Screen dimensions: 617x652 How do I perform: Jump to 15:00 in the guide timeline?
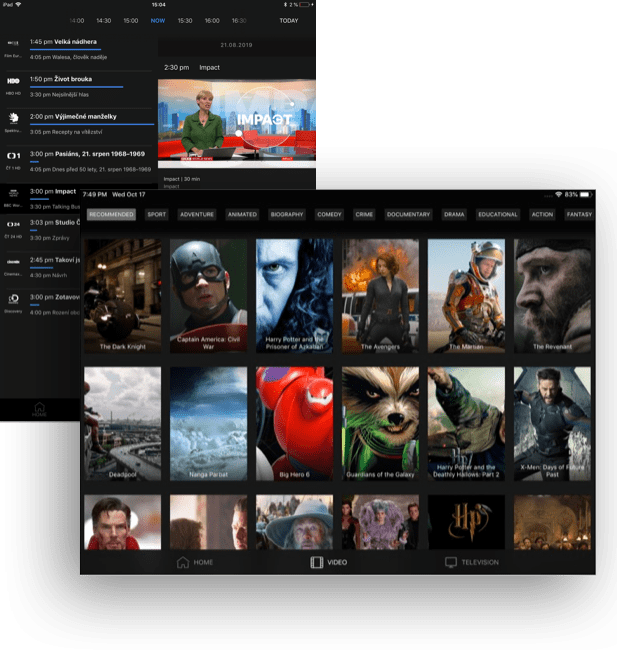click(131, 20)
